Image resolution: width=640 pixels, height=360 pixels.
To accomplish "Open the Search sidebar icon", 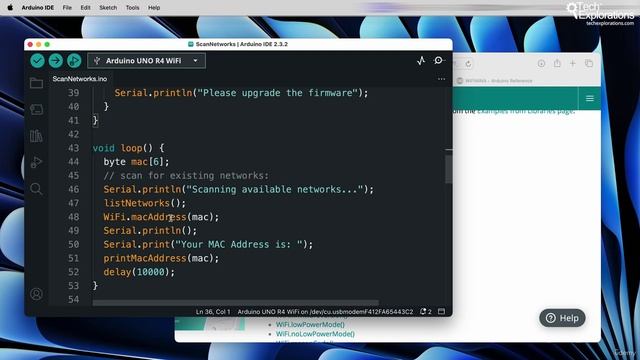I will pos(36,189).
